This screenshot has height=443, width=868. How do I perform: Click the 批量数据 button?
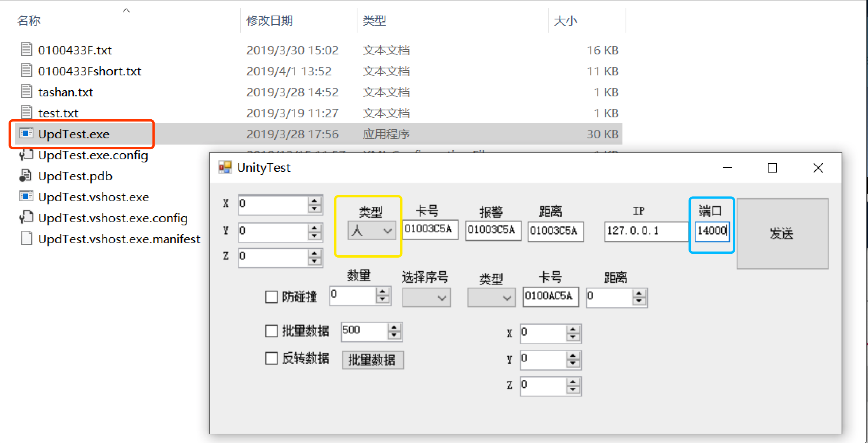pyautogui.click(x=372, y=360)
